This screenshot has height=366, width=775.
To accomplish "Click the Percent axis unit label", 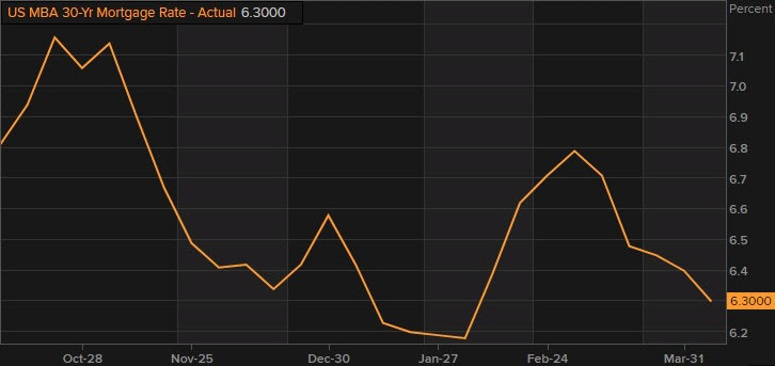I will click(x=751, y=9).
